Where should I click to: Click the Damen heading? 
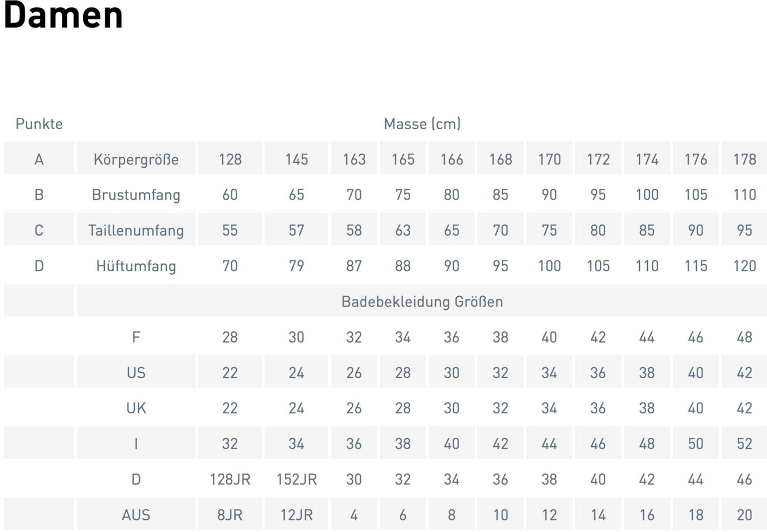63,16
